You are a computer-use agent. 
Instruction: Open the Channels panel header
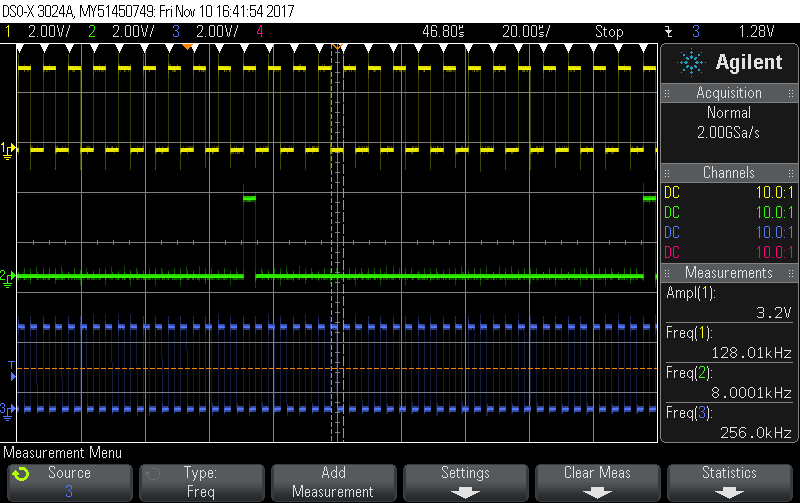tap(729, 173)
